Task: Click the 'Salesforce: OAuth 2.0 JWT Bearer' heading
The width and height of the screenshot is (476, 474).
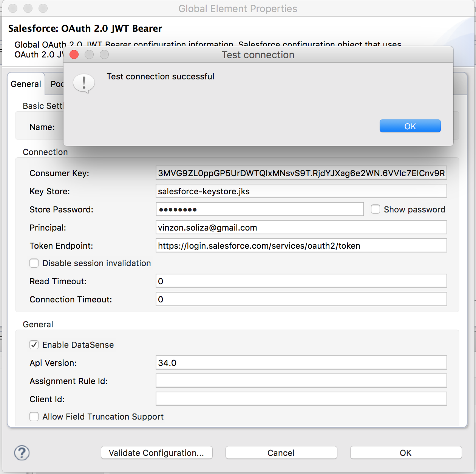Action: 85,28
